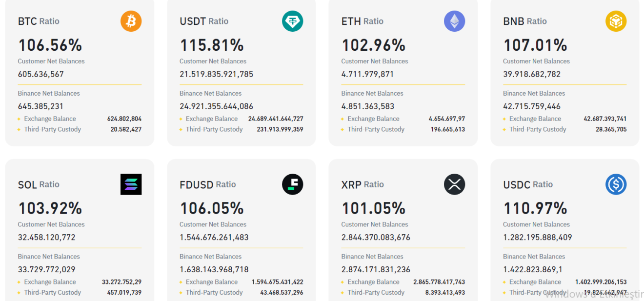Click the SOL Customer Net Balances amount

(x=47, y=238)
